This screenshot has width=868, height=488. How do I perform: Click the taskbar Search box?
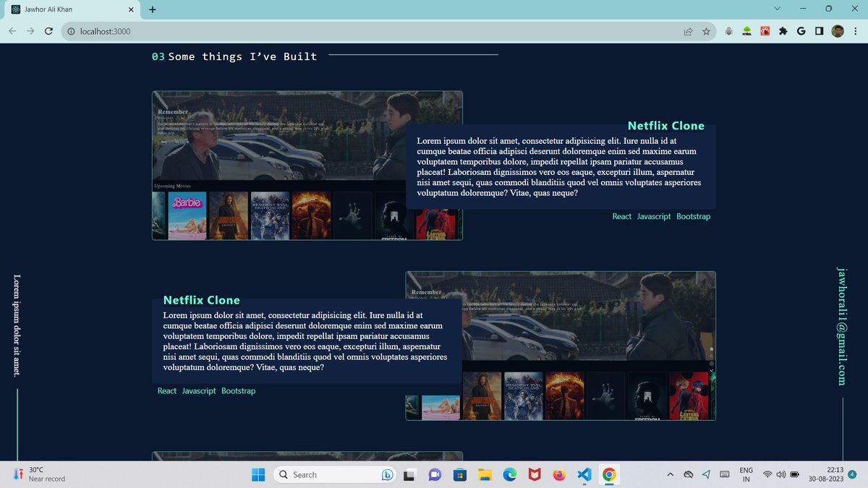[335, 474]
